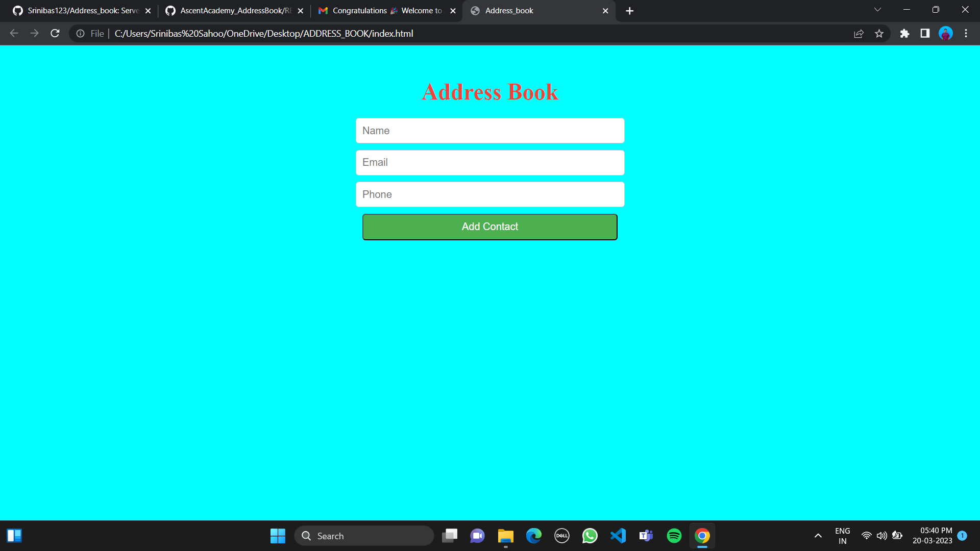Open Microsoft Edge from the taskbar
Screen dimensions: 980x551
[533, 536]
